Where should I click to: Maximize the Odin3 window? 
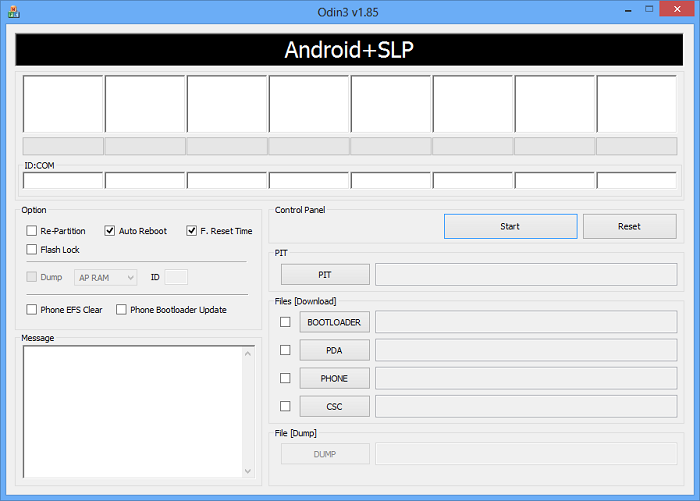649,9
